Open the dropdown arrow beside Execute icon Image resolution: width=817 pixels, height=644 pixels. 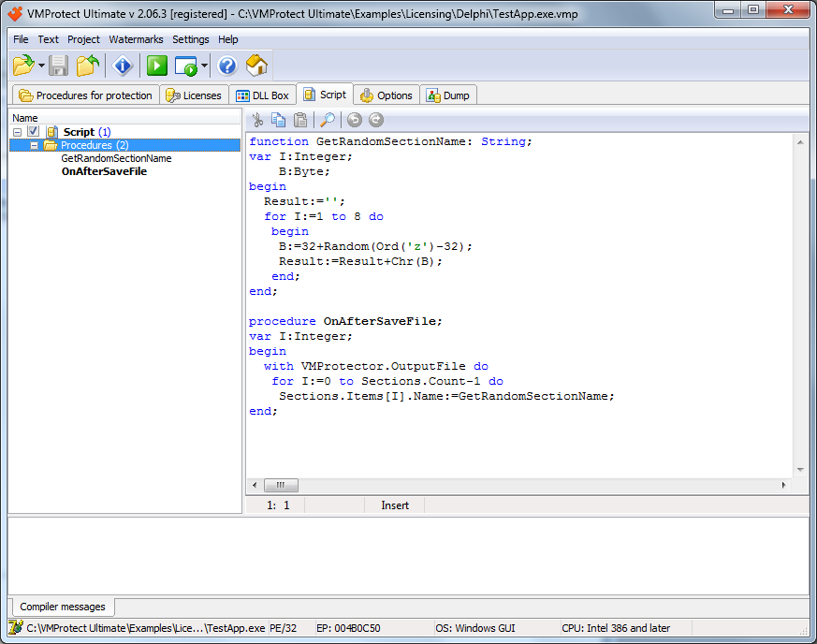tap(204, 66)
